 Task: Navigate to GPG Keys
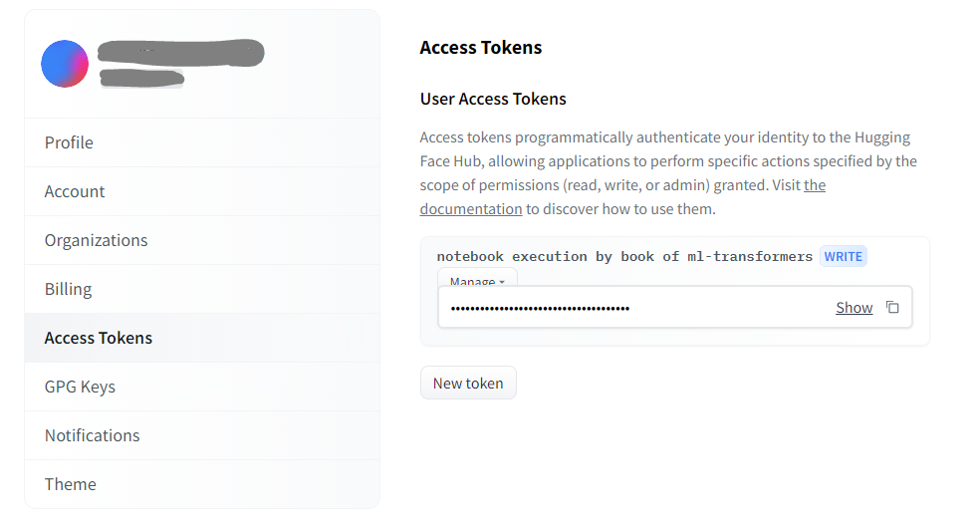tap(80, 387)
